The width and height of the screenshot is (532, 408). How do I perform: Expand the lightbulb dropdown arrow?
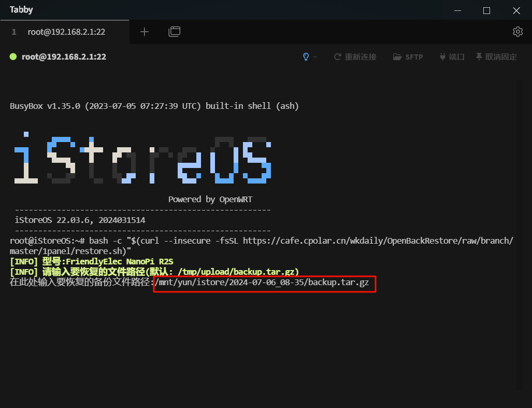315,57
